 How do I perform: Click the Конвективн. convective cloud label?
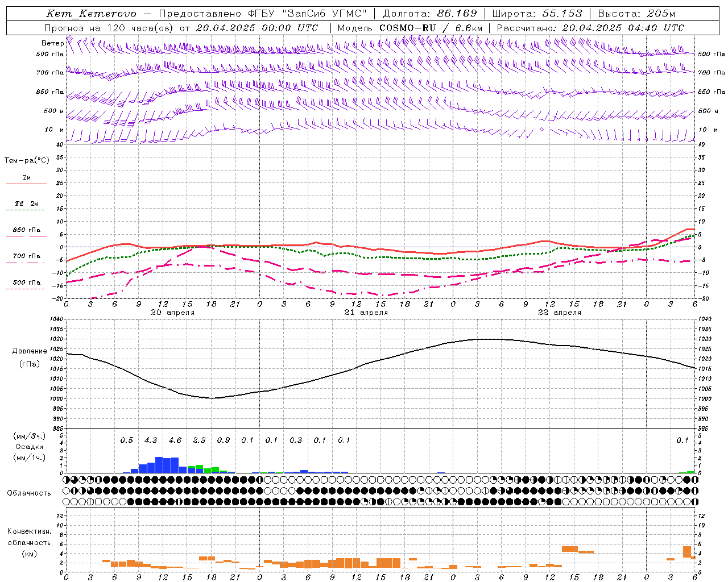point(30,531)
